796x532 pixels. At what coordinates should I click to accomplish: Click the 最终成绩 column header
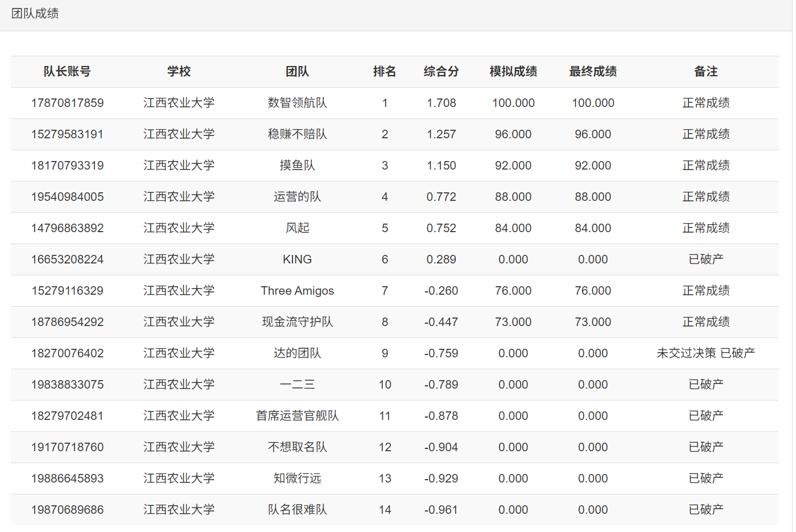593,72
